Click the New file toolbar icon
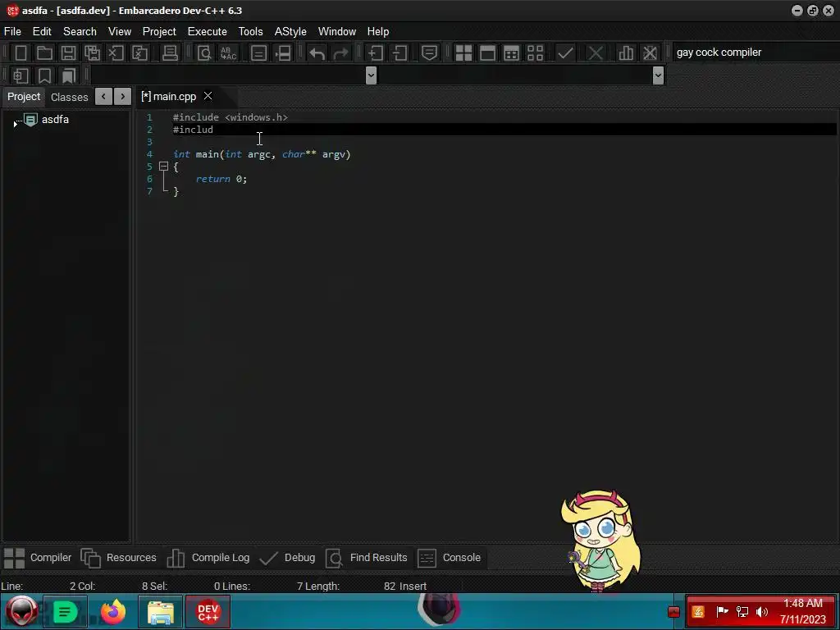Viewport: 840px width, 630px height. tap(21, 53)
